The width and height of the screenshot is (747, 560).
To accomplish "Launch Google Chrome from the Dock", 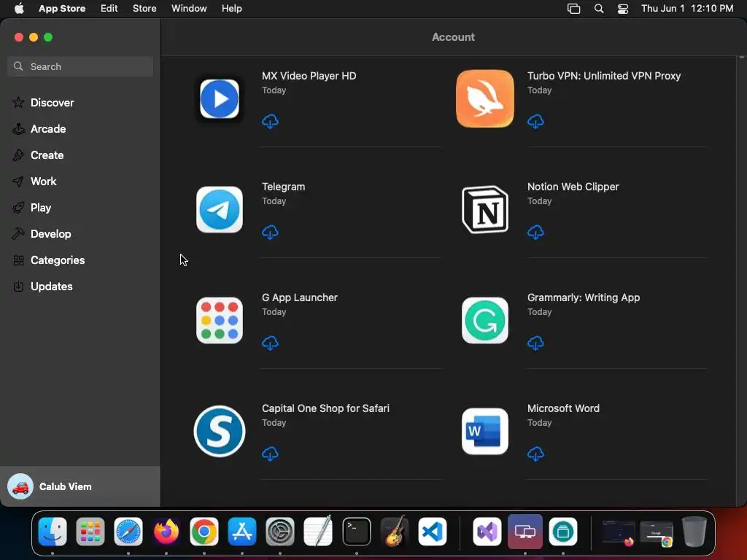I will [204, 532].
